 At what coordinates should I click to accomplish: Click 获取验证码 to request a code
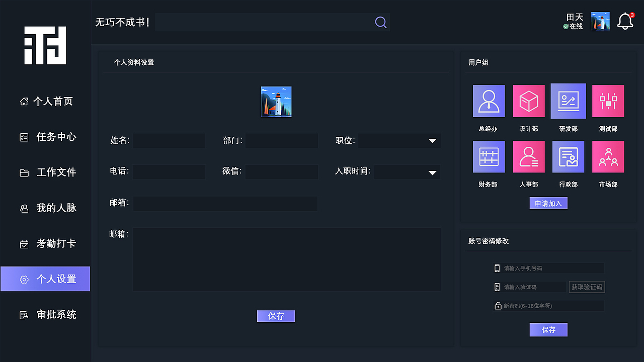coord(587,287)
